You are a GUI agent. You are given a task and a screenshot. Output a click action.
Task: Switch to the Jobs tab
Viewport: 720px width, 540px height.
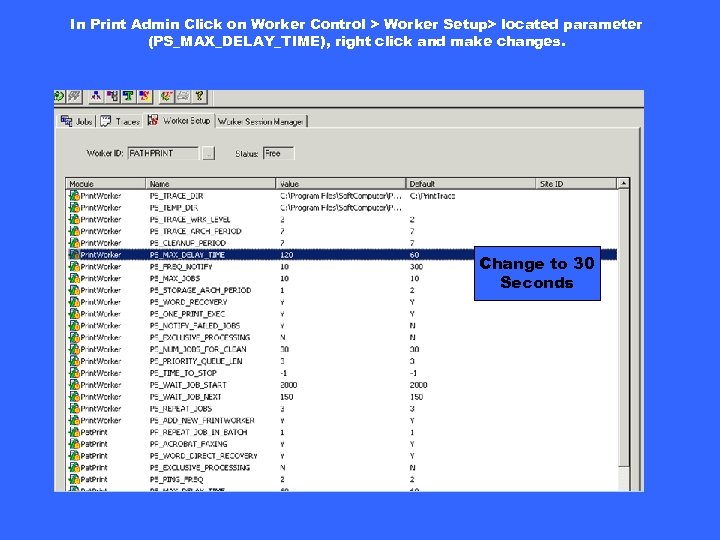tap(76, 121)
